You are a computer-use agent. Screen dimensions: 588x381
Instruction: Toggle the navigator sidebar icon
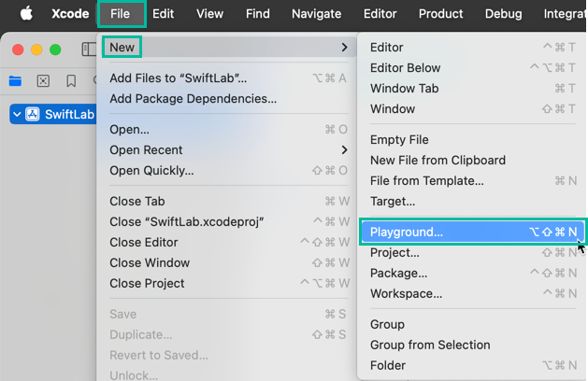click(x=89, y=49)
